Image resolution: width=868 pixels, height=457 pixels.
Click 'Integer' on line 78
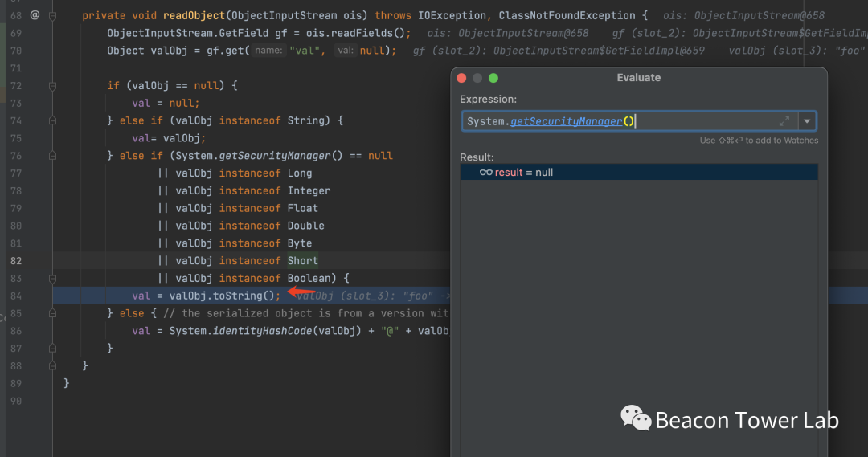tap(309, 191)
